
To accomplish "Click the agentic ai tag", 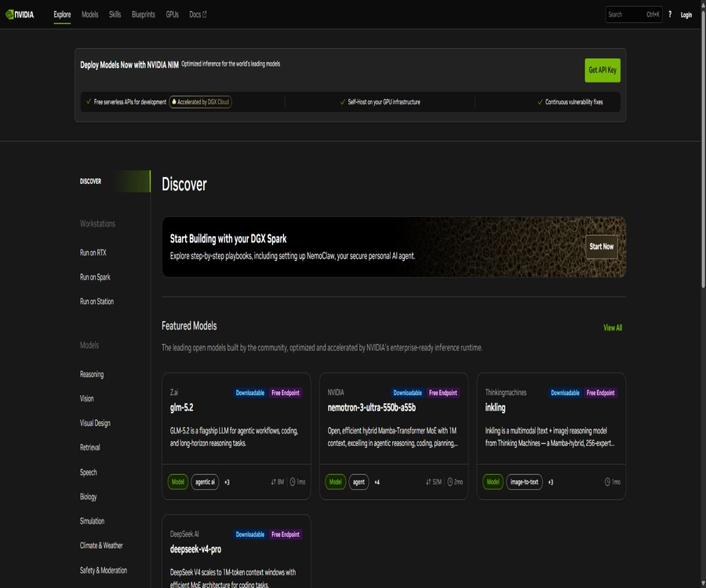I will [205, 482].
